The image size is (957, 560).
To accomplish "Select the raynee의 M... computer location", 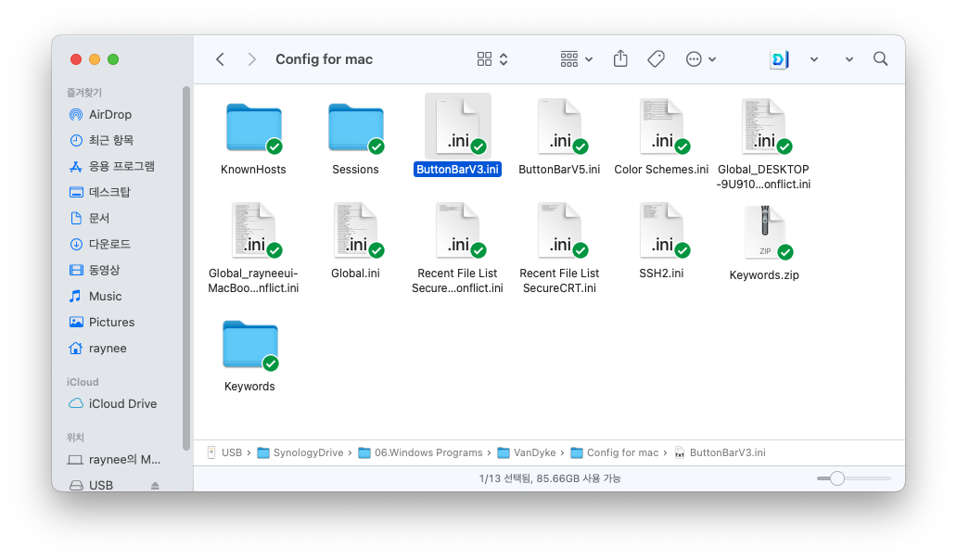I will coord(114,459).
